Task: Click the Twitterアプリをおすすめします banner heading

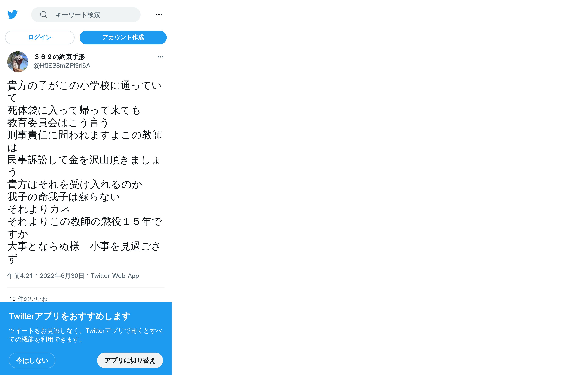Action: 69,316
